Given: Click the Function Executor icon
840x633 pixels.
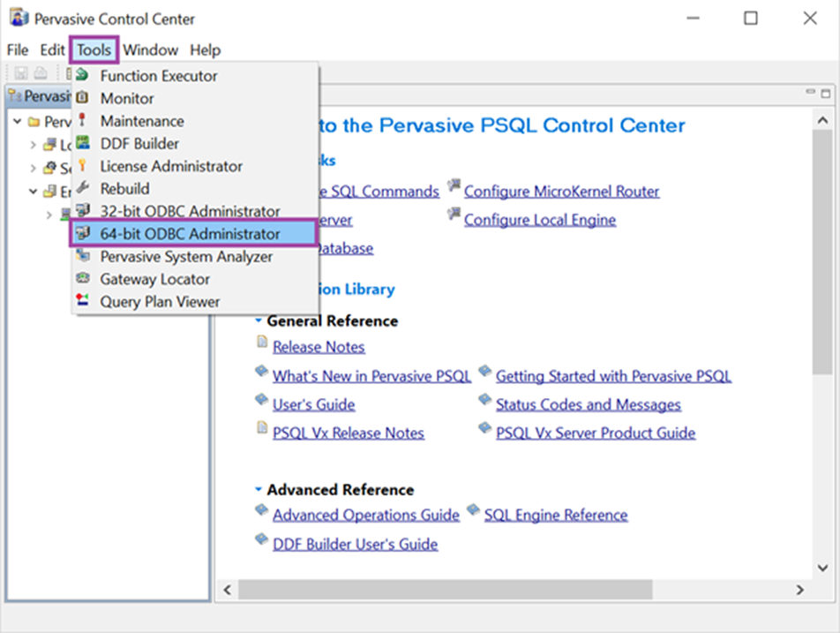Looking at the screenshot, I should click(x=82, y=74).
